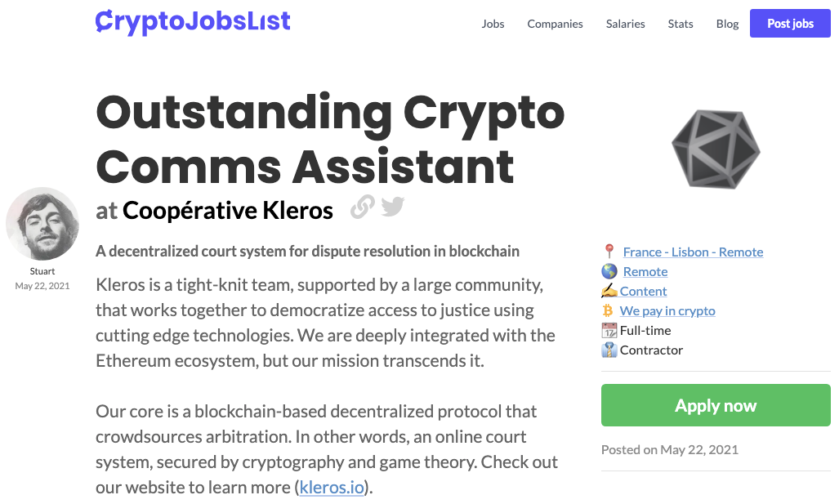Open the Kleros Twitter bird icon
Viewport: 839px width, 504px height.
coord(393,207)
